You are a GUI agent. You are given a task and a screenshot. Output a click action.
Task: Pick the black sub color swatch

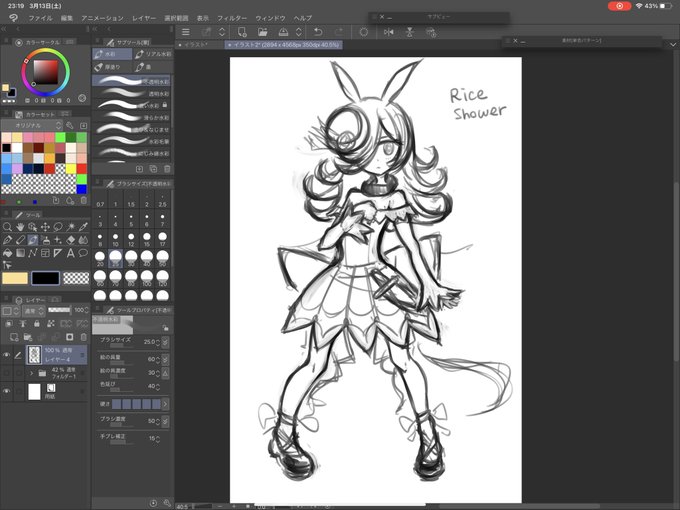46,278
